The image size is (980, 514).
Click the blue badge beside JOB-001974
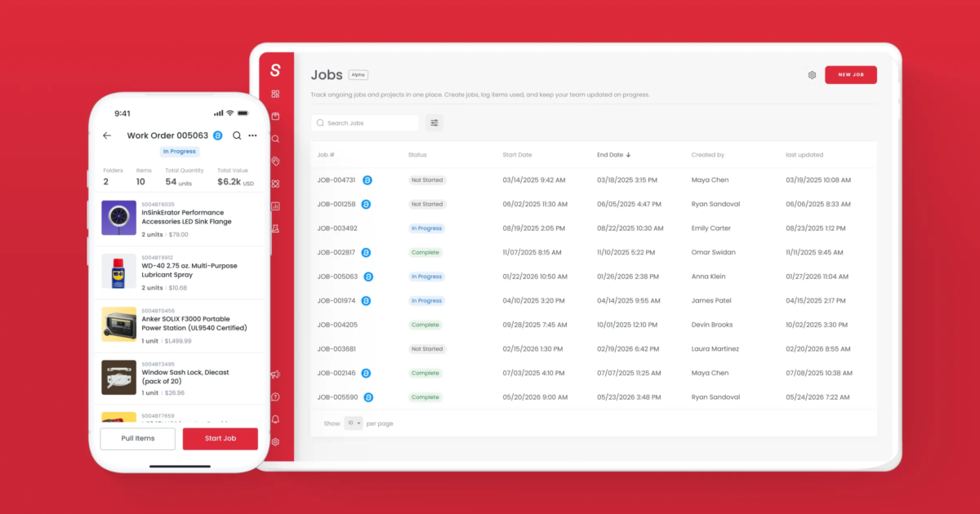367,300
